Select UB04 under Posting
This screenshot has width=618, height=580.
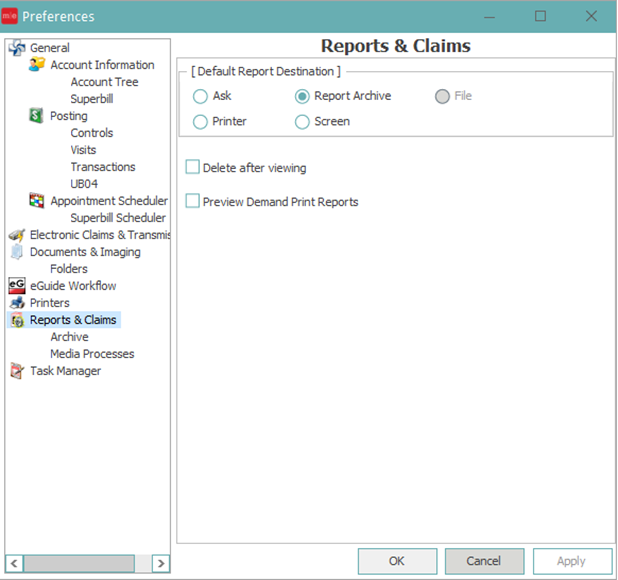[84, 184]
